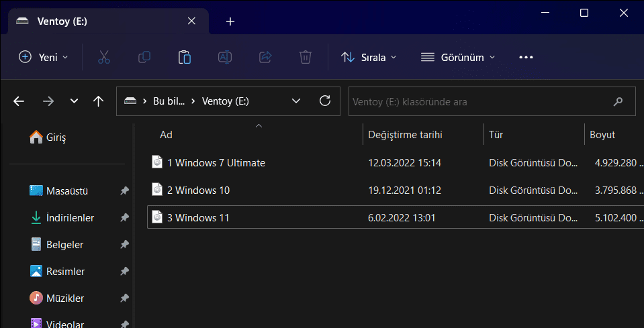
Task: Click the Delete trash can icon
Action: [306, 57]
